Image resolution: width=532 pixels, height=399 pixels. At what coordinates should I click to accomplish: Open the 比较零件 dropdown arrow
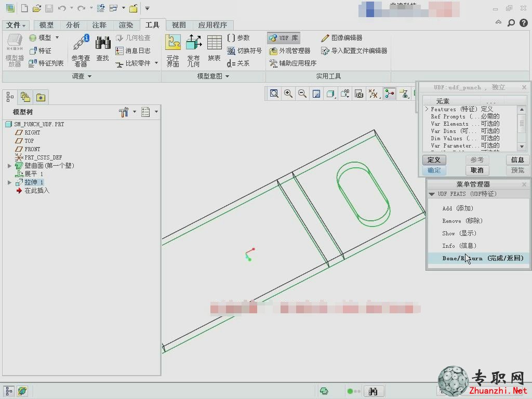click(156, 63)
